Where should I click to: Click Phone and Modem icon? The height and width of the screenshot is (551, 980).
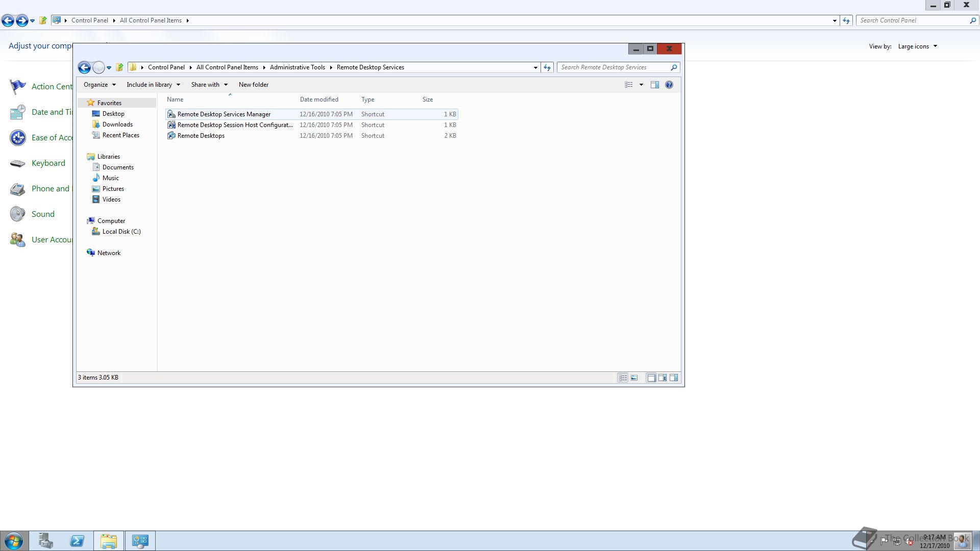[x=17, y=189]
